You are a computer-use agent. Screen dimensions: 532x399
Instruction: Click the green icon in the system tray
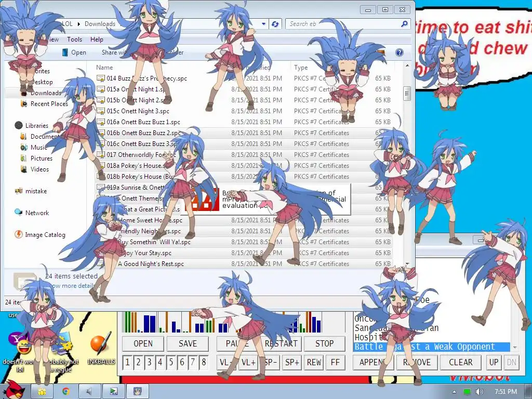click(x=467, y=392)
